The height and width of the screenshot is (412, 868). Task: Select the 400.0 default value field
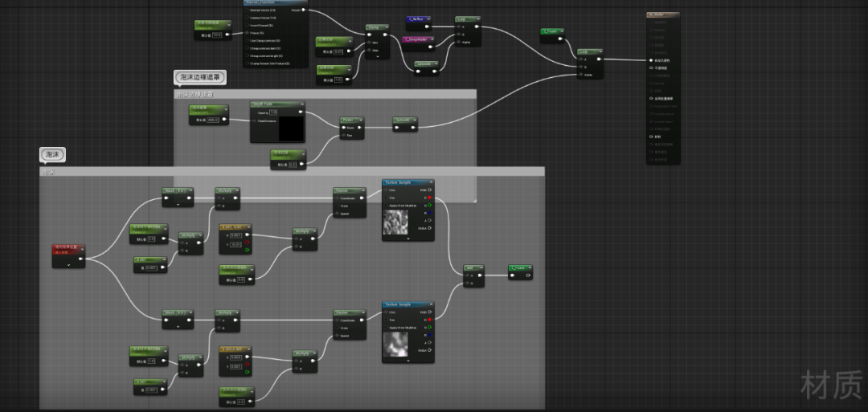(x=212, y=120)
